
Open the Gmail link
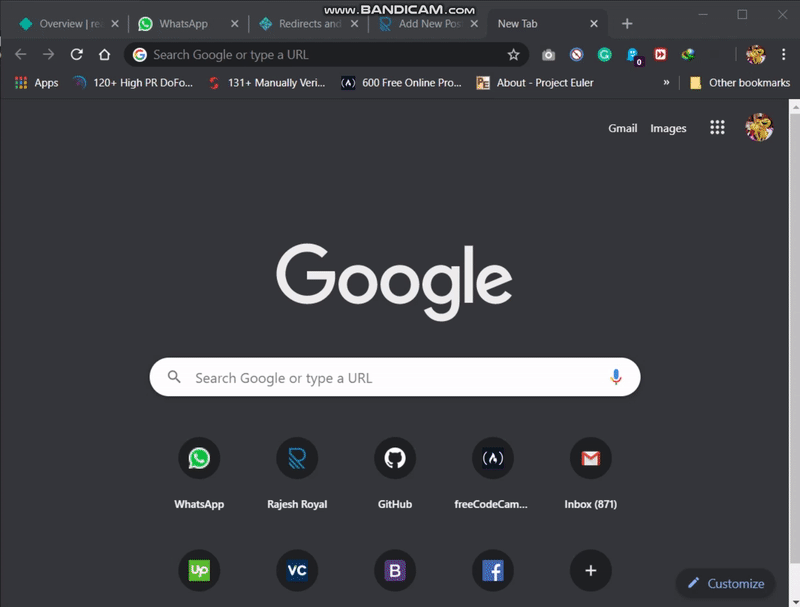coord(622,128)
